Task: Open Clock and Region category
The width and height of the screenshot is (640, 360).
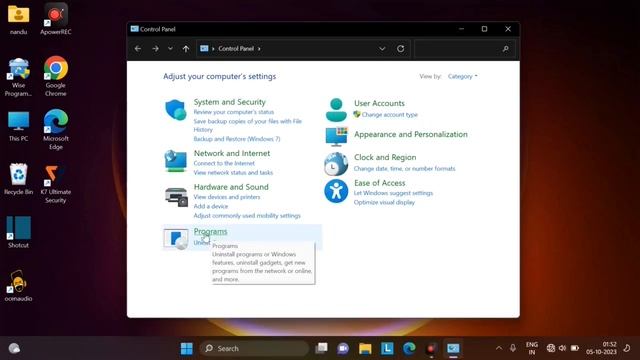Action: [x=385, y=157]
